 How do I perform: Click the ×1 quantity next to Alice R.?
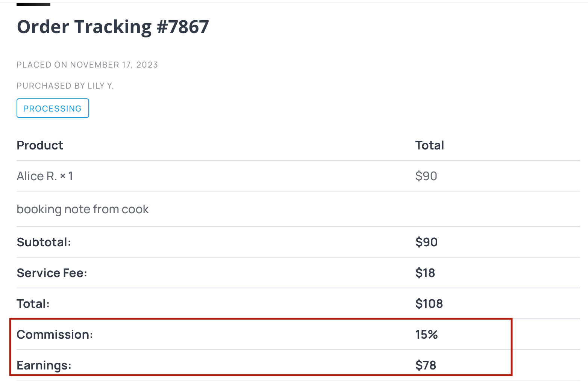tap(67, 176)
